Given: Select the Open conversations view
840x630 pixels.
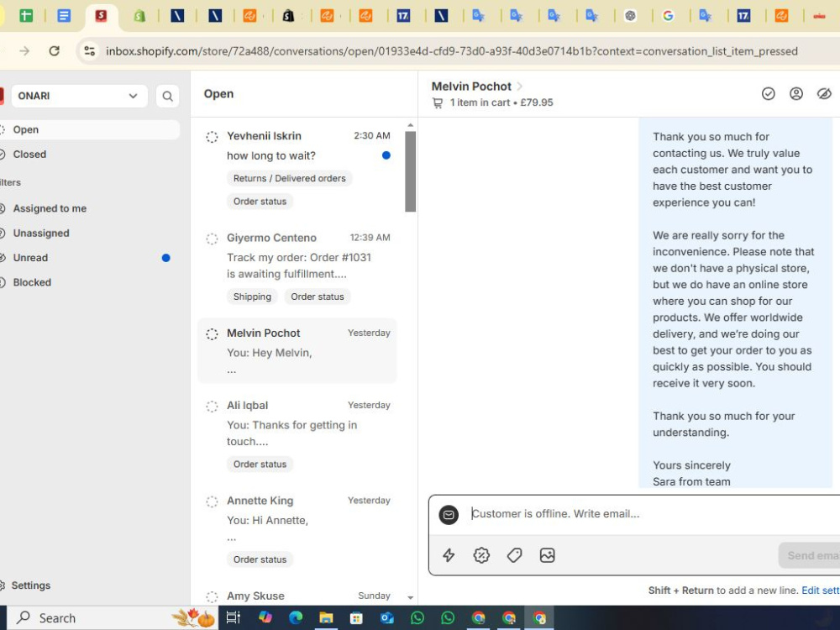Looking at the screenshot, I should [x=89, y=129].
